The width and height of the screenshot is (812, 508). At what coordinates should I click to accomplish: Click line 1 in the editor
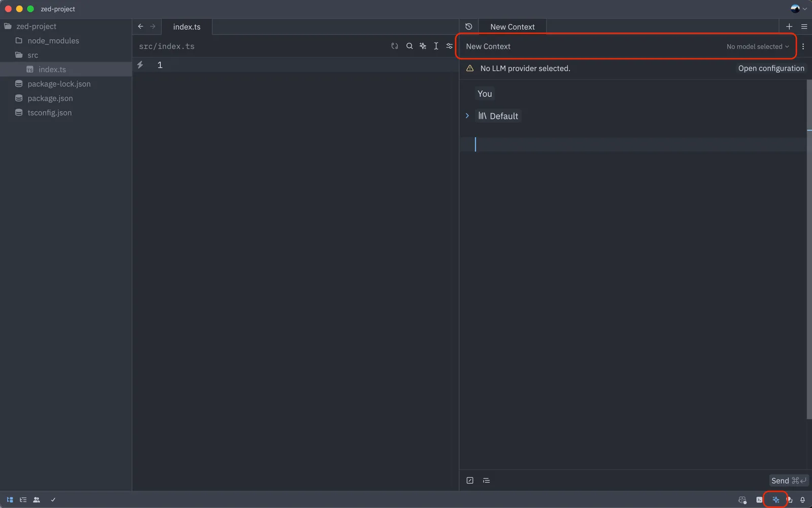click(x=295, y=65)
